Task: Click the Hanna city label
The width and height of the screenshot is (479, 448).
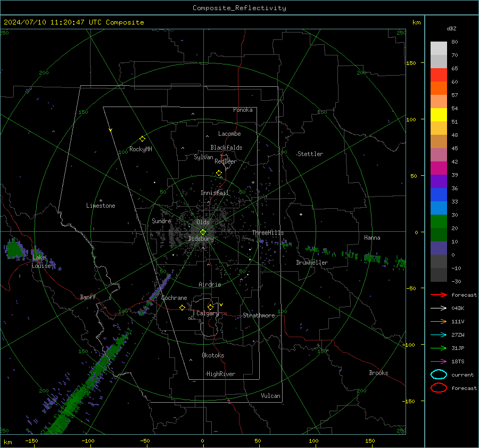Action: point(372,238)
